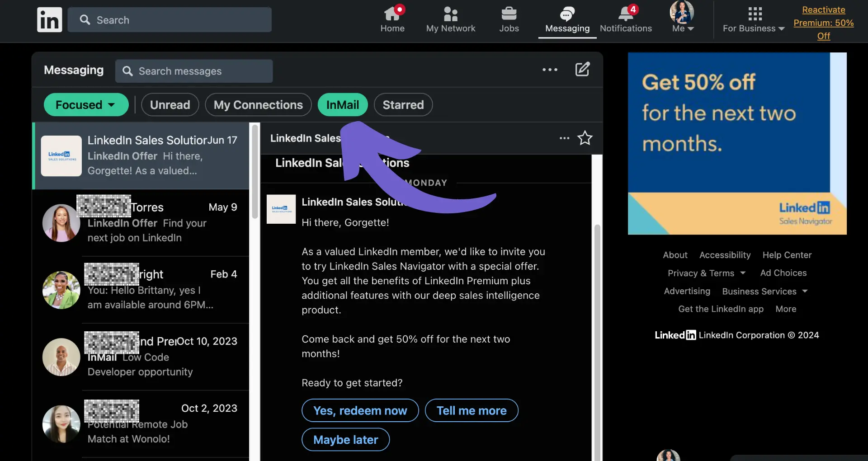868x461 pixels.
Task: Click Tell me more button
Action: click(x=472, y=410)
